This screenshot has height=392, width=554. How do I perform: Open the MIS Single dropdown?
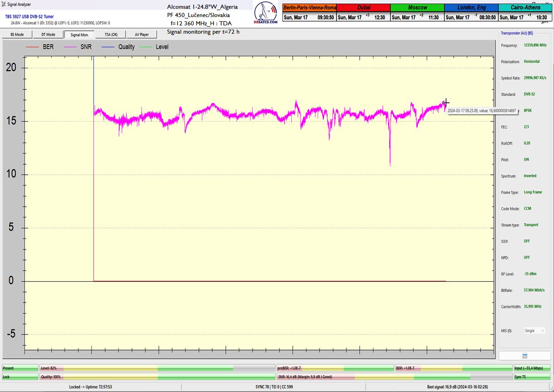(535, 331)
